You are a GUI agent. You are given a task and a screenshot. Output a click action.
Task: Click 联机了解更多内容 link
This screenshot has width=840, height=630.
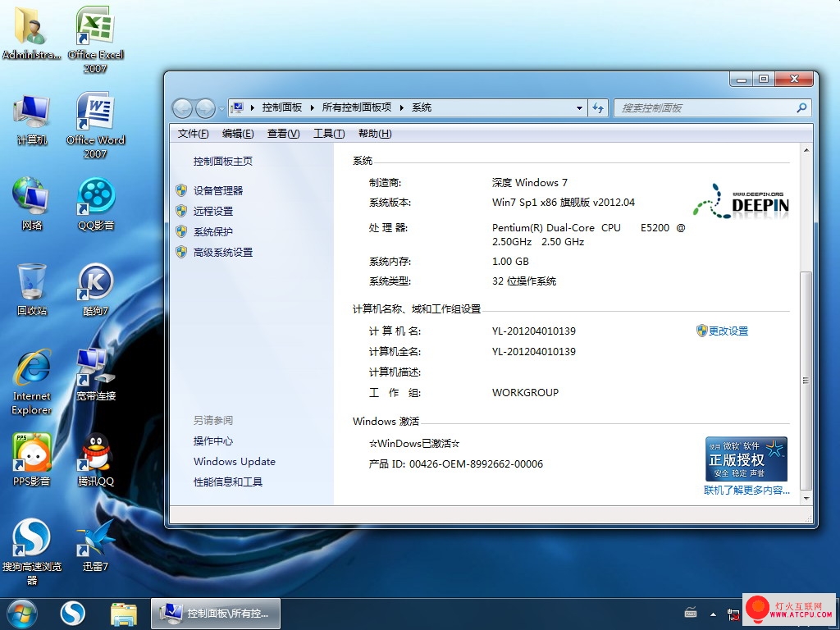(x=746, y=491)
